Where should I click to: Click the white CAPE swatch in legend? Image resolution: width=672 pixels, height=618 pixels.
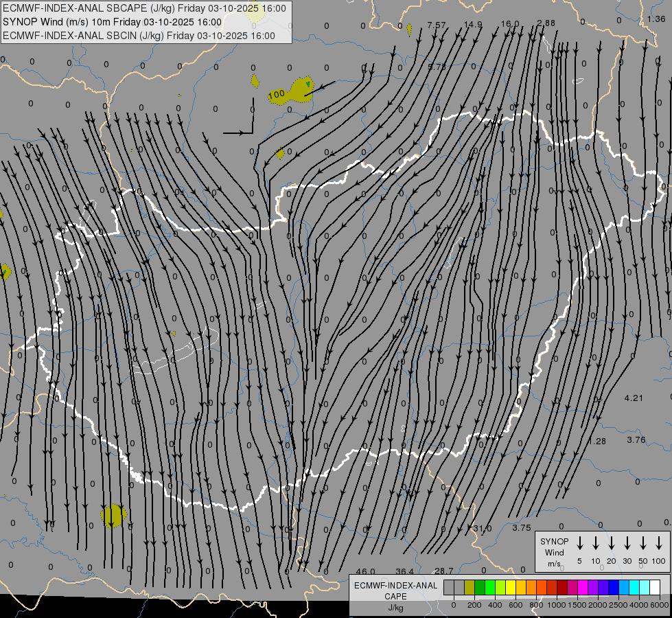coord(655,587)
